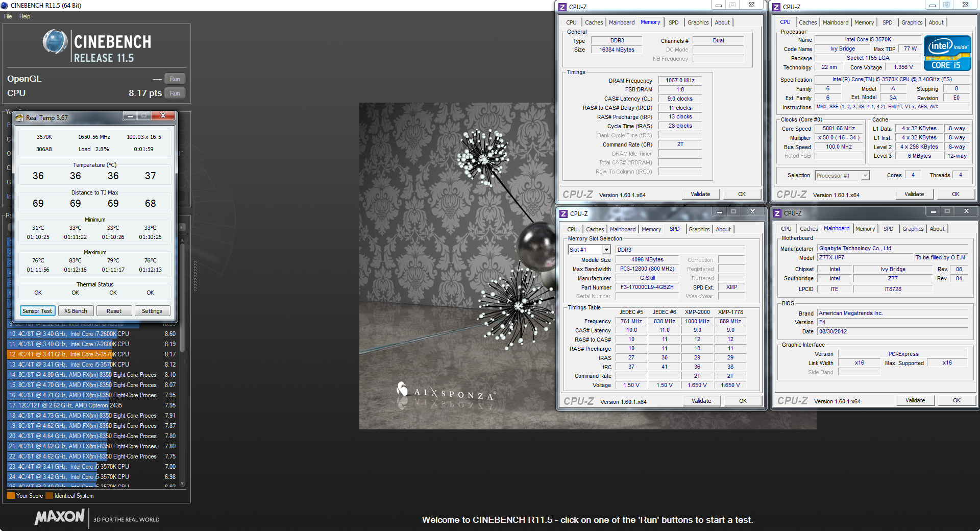Open Real Temp Settings

[x=152, y=311]
